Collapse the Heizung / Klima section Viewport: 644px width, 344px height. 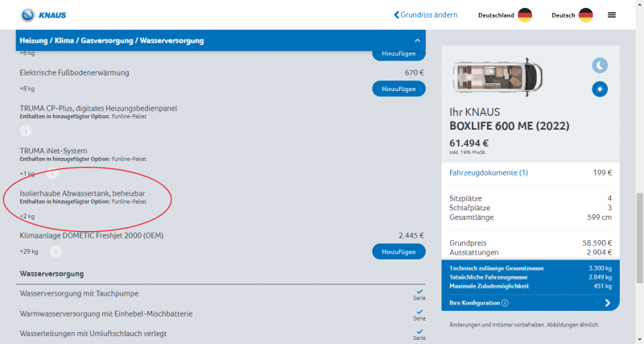coord(417,40)
